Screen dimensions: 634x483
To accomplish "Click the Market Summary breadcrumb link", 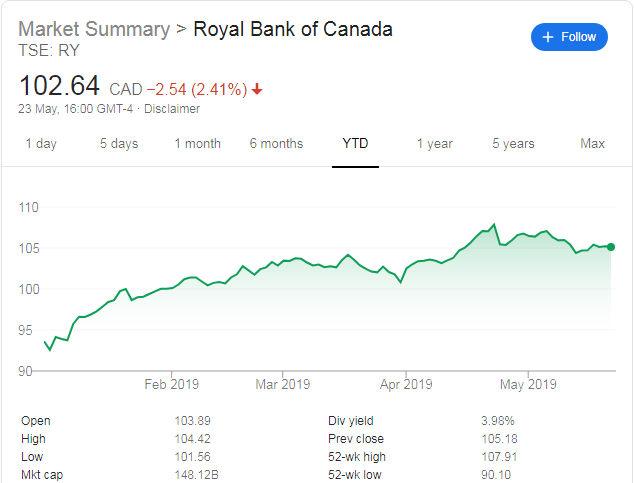I will (x=94, y=29).
